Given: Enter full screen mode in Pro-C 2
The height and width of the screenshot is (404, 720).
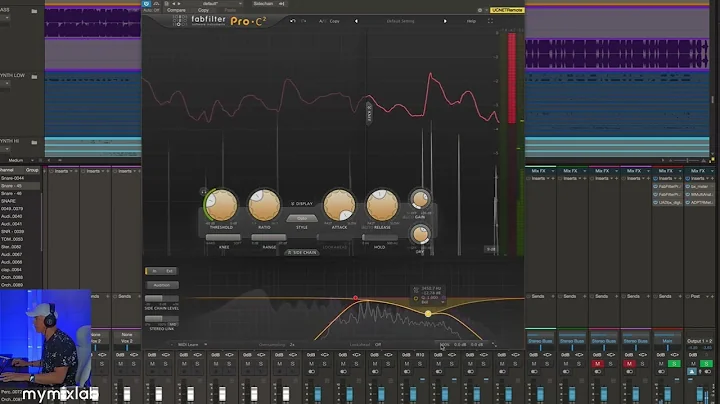Looking at the screenshot, I should point(490,21).
